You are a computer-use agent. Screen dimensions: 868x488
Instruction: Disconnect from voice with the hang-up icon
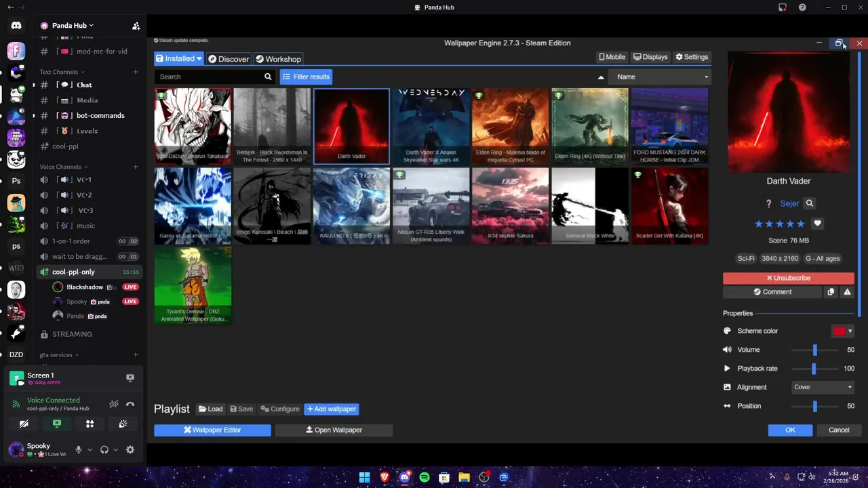130,404
